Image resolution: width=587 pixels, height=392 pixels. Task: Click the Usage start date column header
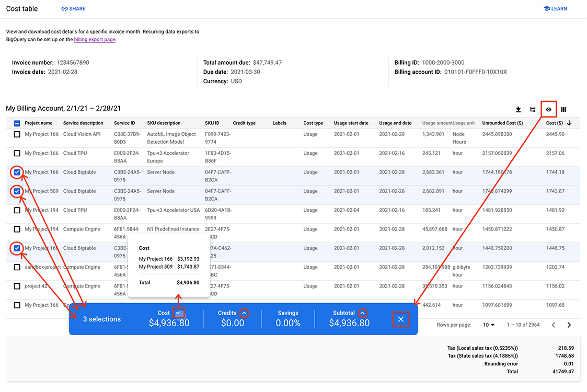pyautogui.click(x=351, y=123)
